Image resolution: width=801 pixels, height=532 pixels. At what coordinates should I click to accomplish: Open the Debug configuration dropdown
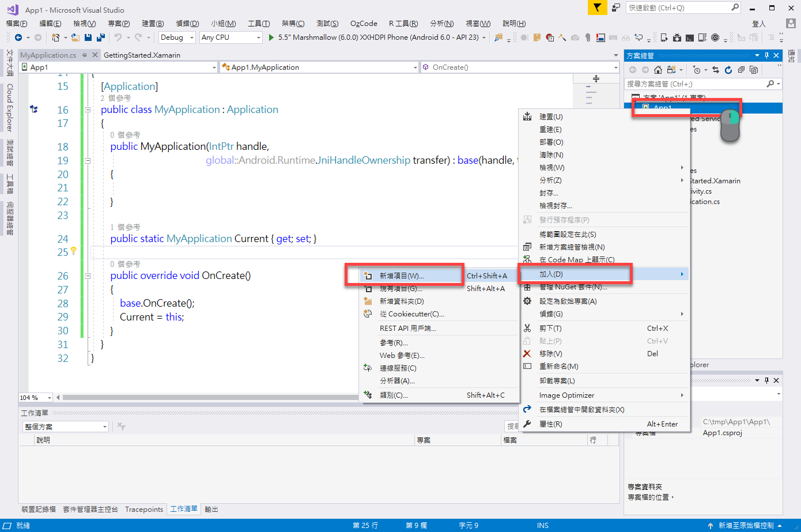177,37
